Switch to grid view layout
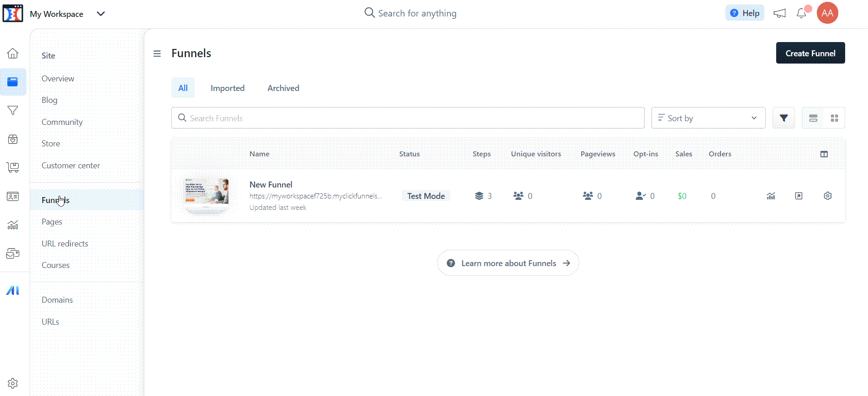 [834, 118]
